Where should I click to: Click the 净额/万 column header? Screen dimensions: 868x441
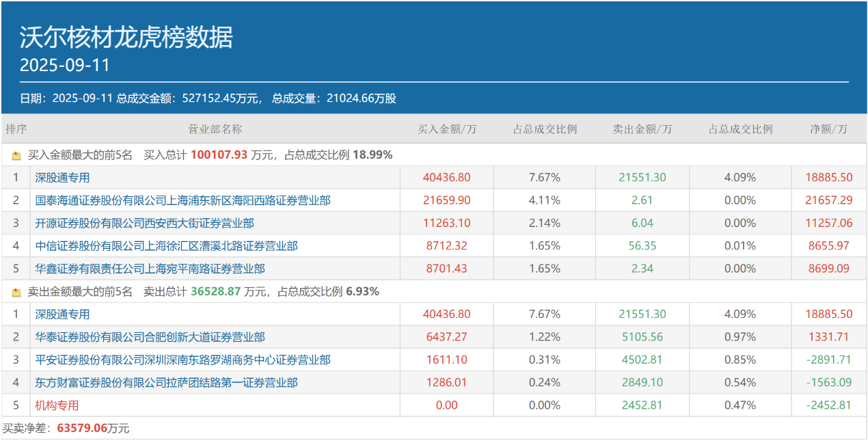click(x=828, y=129)
